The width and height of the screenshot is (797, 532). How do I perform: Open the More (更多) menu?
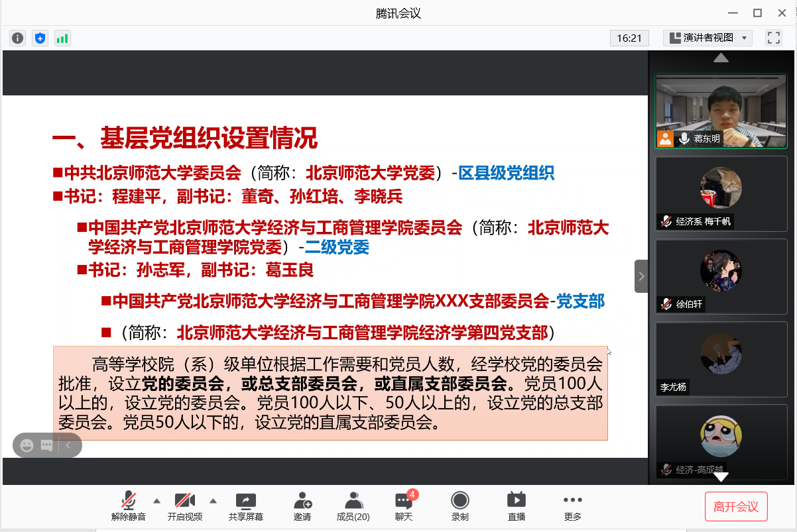point(572,507)
